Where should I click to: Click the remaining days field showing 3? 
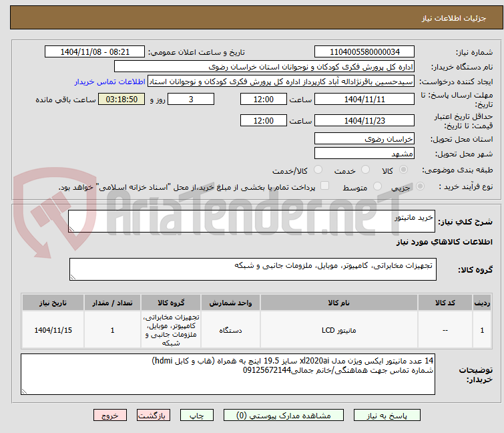point(191,99)
